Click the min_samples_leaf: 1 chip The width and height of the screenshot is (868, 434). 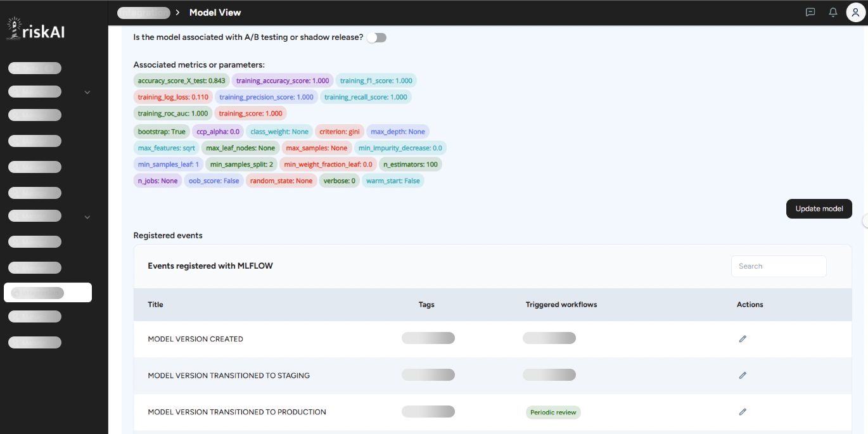point(169,165)
